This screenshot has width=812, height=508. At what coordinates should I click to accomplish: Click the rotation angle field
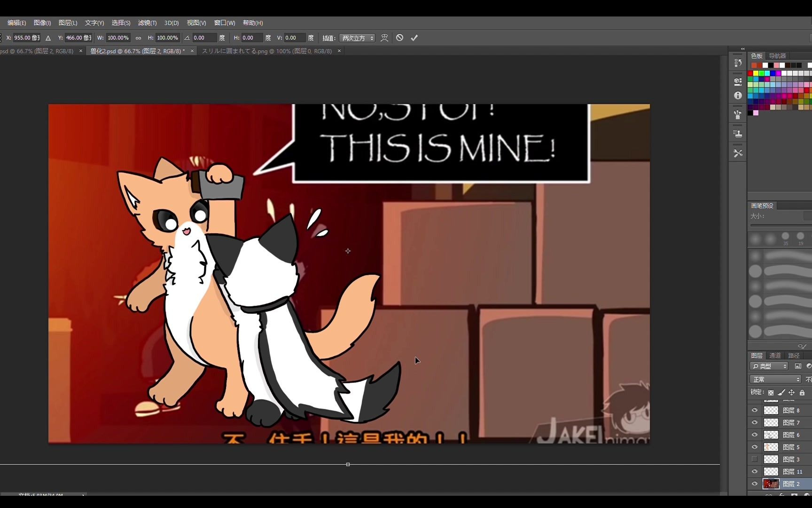[204, 38]
